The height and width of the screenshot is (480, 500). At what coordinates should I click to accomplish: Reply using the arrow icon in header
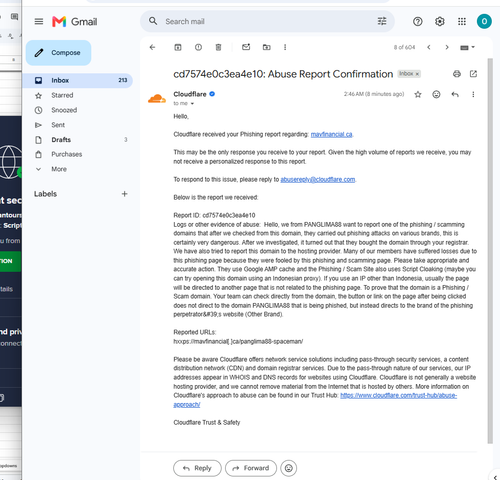[455, 95]
